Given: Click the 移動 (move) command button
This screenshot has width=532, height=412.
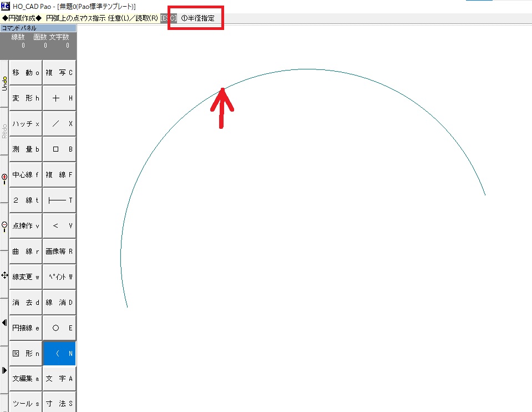Looking at the screenshot, I should pos(26,73).
